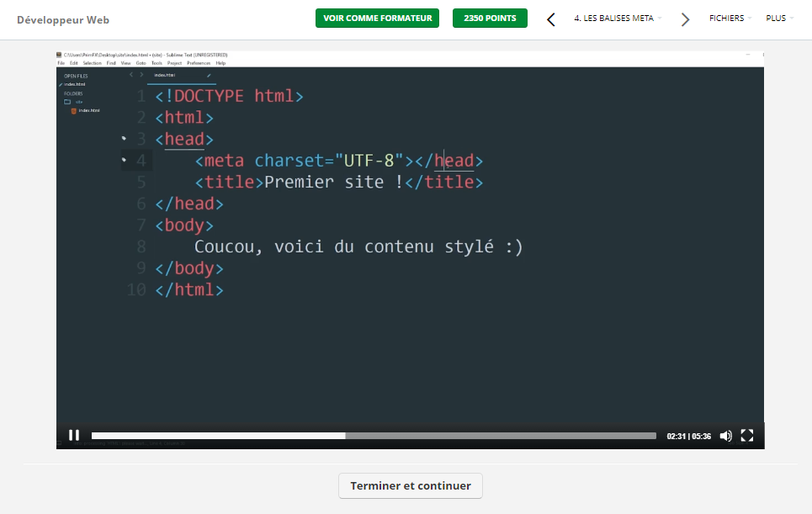The height and width of the screenshot is (514, 812).
Task: Click Voir comme formateur button
Action: point(377,19)
